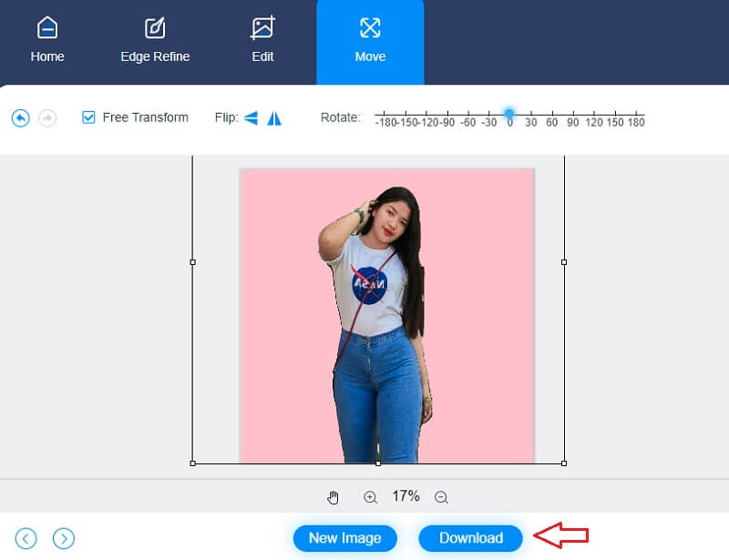Start over with the New Image button

coord(345,538)
